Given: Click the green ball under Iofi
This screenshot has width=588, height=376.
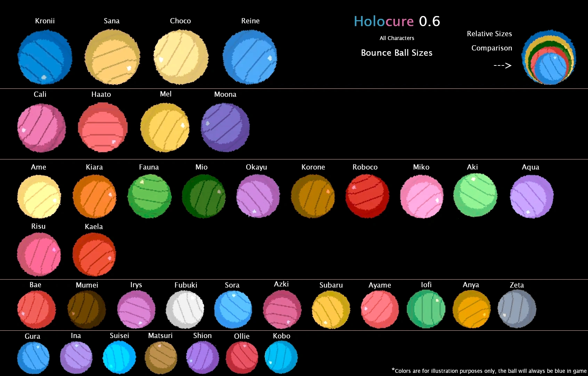Looking at the screenshot, I should pyautogui.click(x=426, y=309).
